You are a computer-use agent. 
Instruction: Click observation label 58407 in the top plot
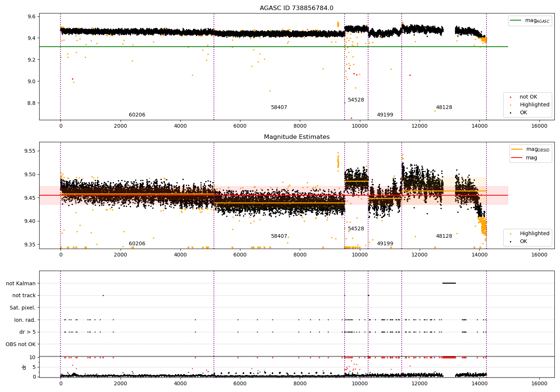tap(279, 108)
